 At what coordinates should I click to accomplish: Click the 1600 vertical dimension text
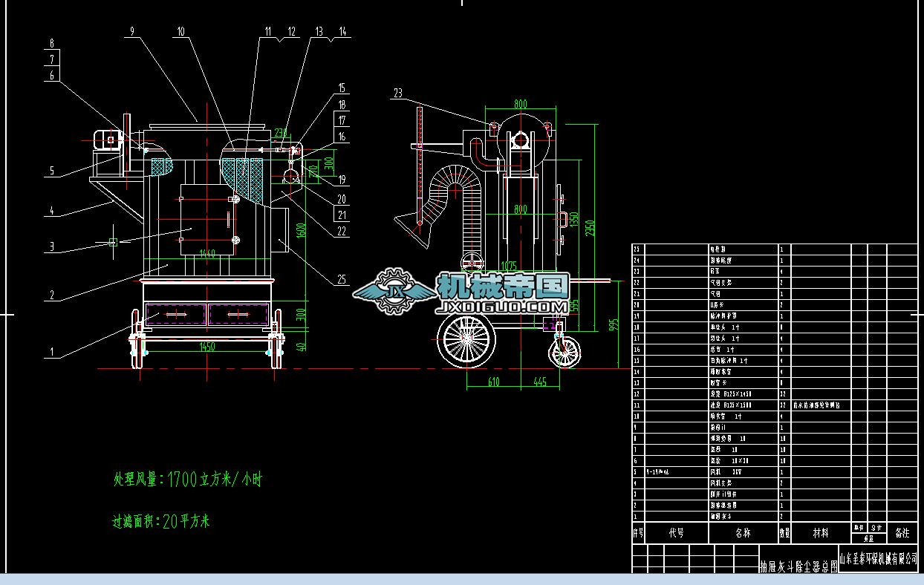click(x=302, y=231)
